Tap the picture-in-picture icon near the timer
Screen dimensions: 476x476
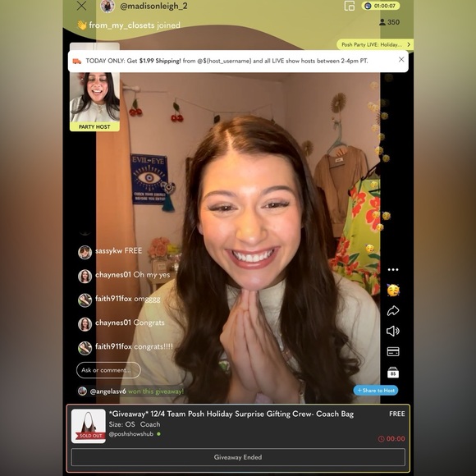click(x=350, y=6)
